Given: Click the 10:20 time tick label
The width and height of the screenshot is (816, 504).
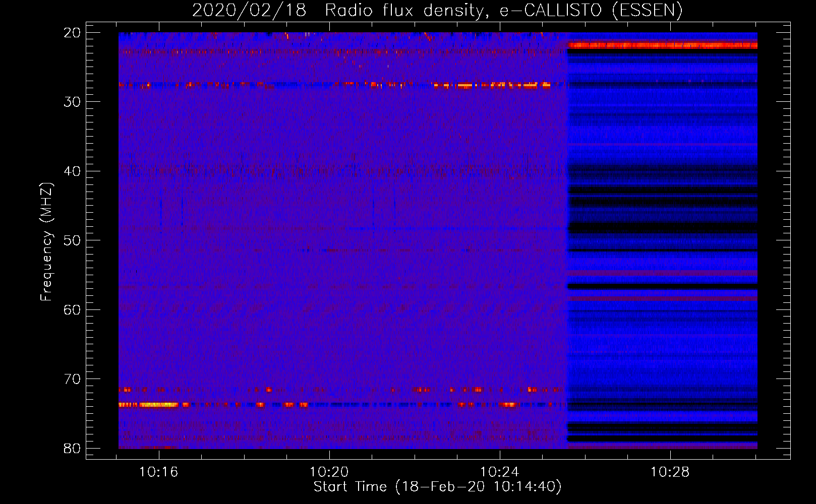Looking at the screenshot, I should coord(329,472).
